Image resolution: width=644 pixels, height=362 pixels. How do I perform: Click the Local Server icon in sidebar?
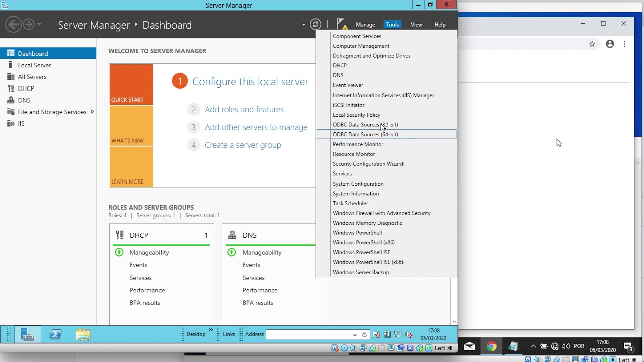[11, 65]
